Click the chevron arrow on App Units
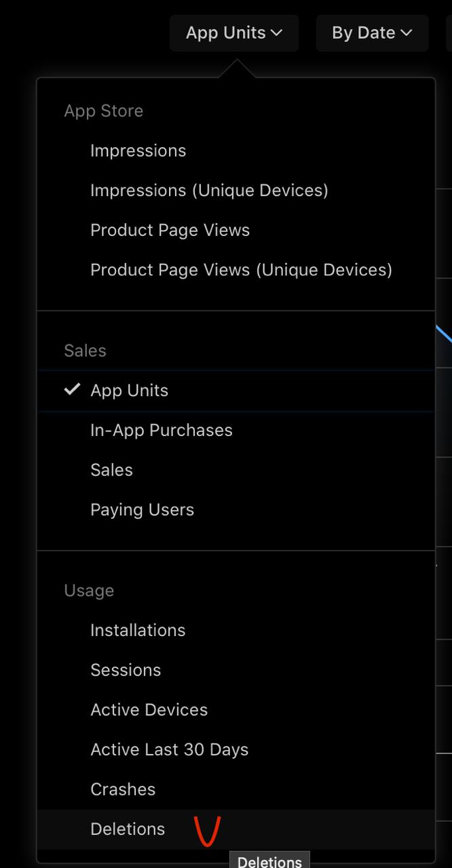This screenshot has height=868, width=452. (276, 33)
